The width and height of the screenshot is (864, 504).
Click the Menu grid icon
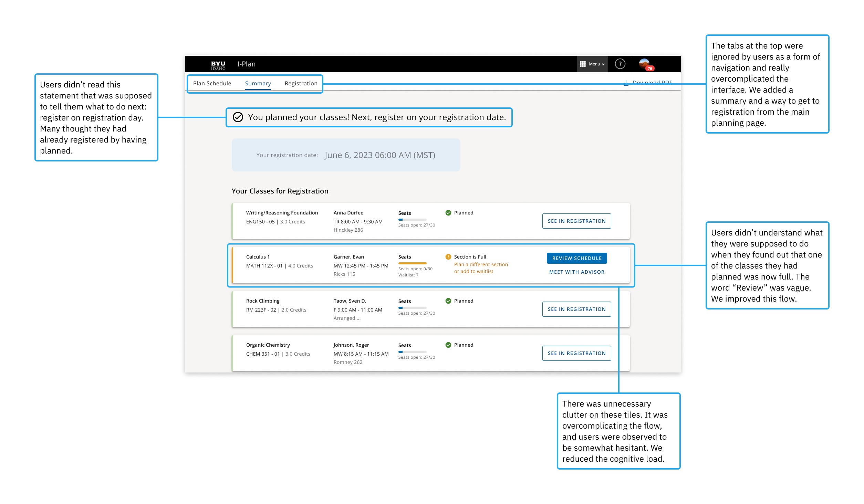(x=583, y=64)
